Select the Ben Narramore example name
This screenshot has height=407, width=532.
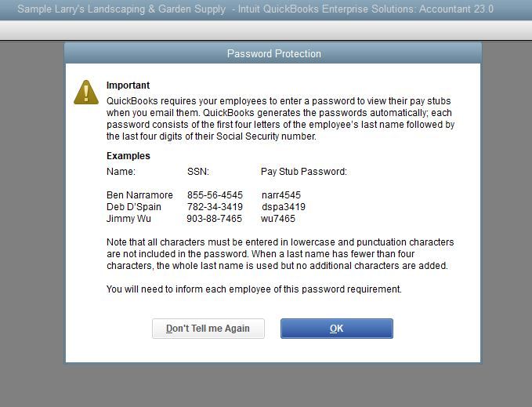coord(139,195)
